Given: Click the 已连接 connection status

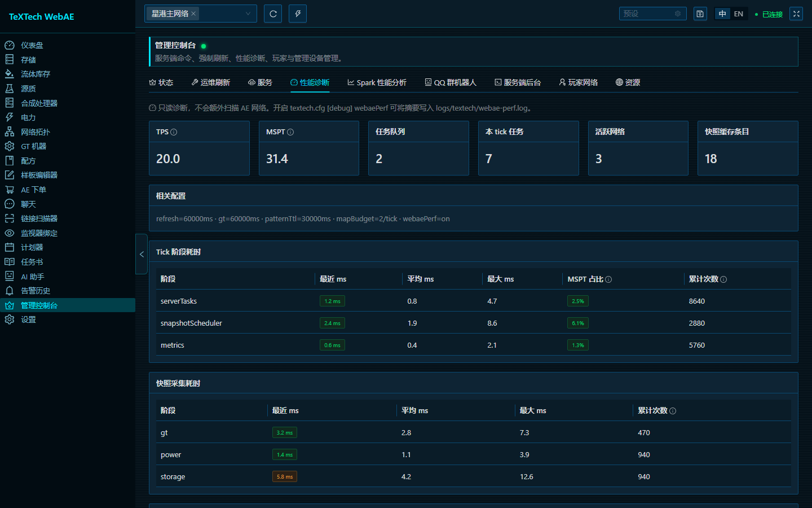Looking at the screenshot, I should point(769,14).
